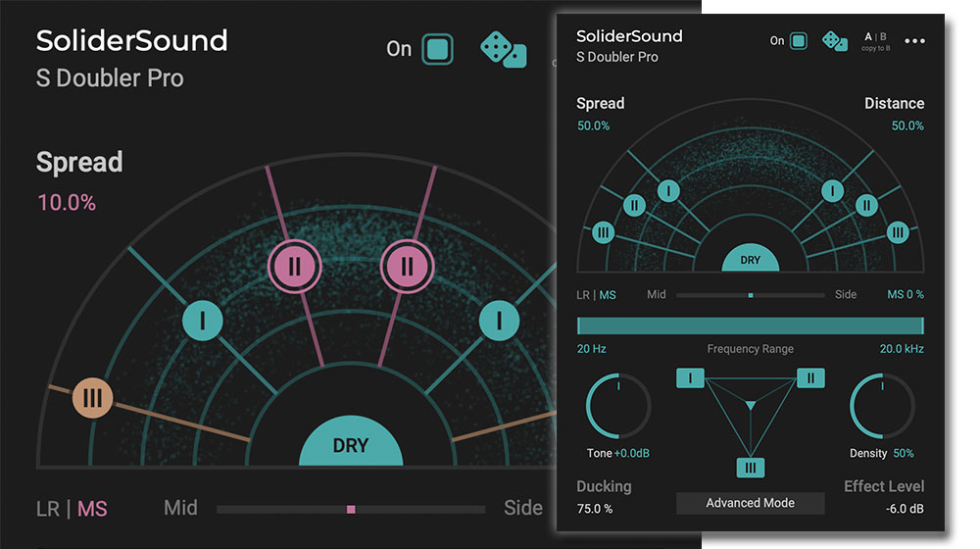Switch to MS mode in small window
The image size is (980, 549).
(x=608, y=295)
